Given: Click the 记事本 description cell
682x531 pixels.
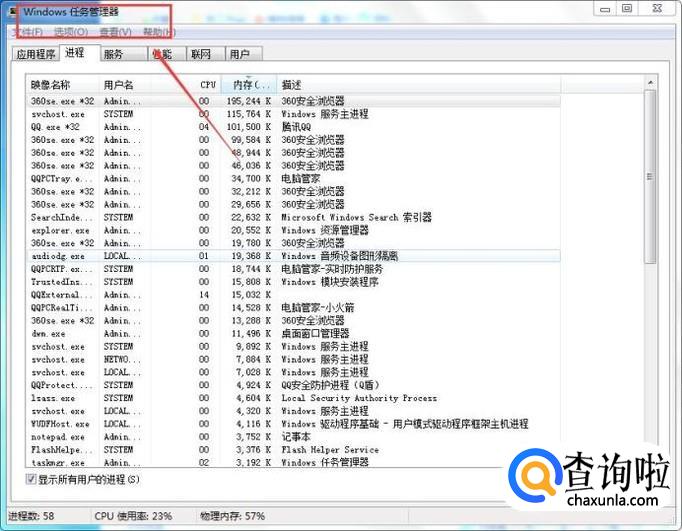Looking at the screenshot, I should [x=296, y=437].
